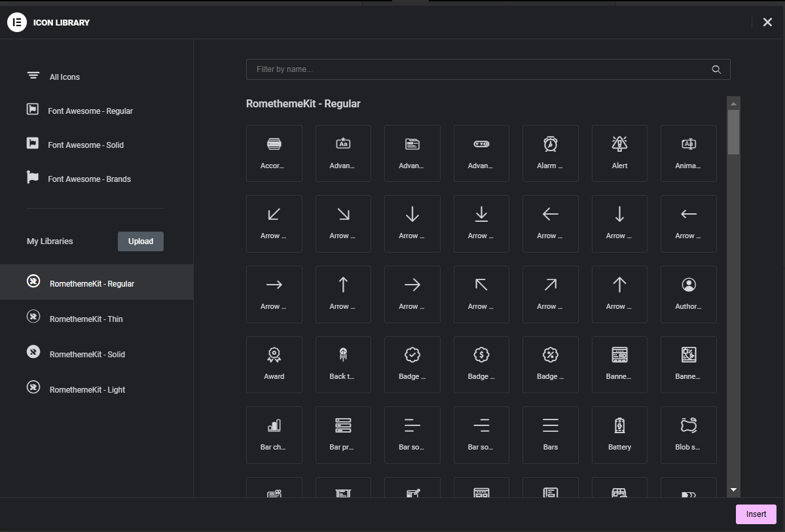Choose the Alert bell icon
The height and width of the screenshot is (532, 785).
(619, 153)
